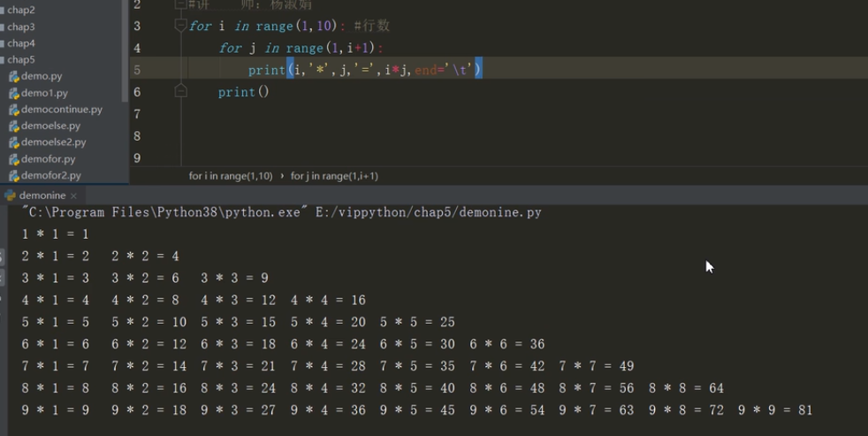Click the Python file icon beside demoelse.py

[x=14, y=126]
